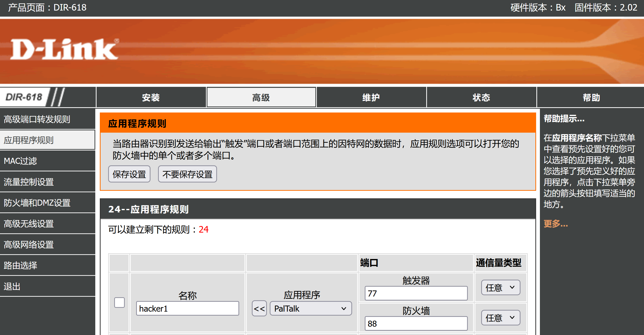Screen dimensions: 644x335
Task: Click the firewall port field with 88
Action: click(x=416, y=324)
